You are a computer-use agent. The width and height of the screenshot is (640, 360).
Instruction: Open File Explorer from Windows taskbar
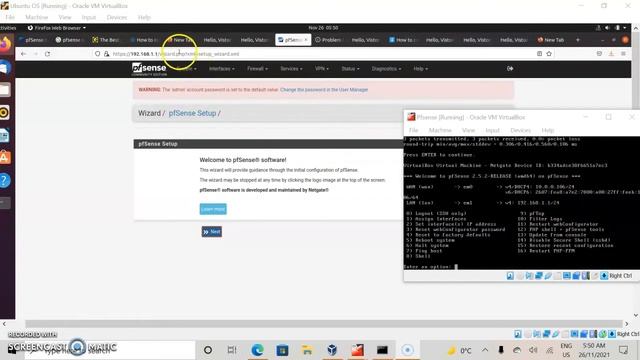[307, 350]
